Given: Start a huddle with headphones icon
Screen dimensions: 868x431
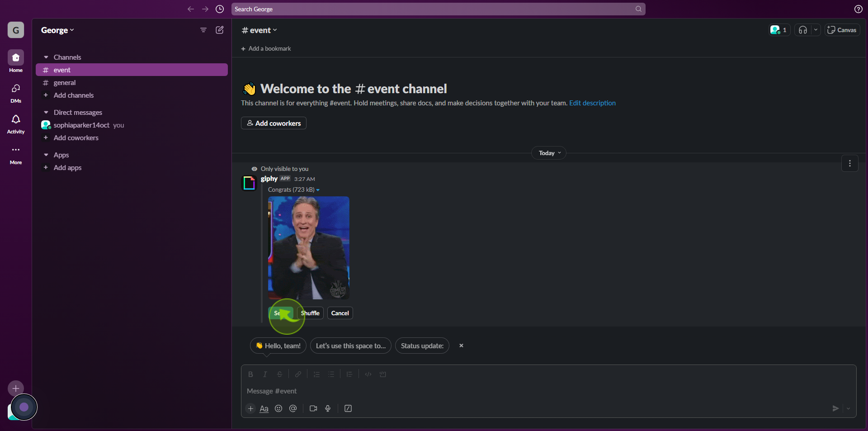Looking at the screenshot, I should (803, 30).
